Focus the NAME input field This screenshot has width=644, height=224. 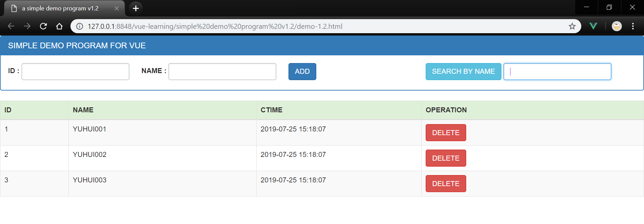pos(222,71)
